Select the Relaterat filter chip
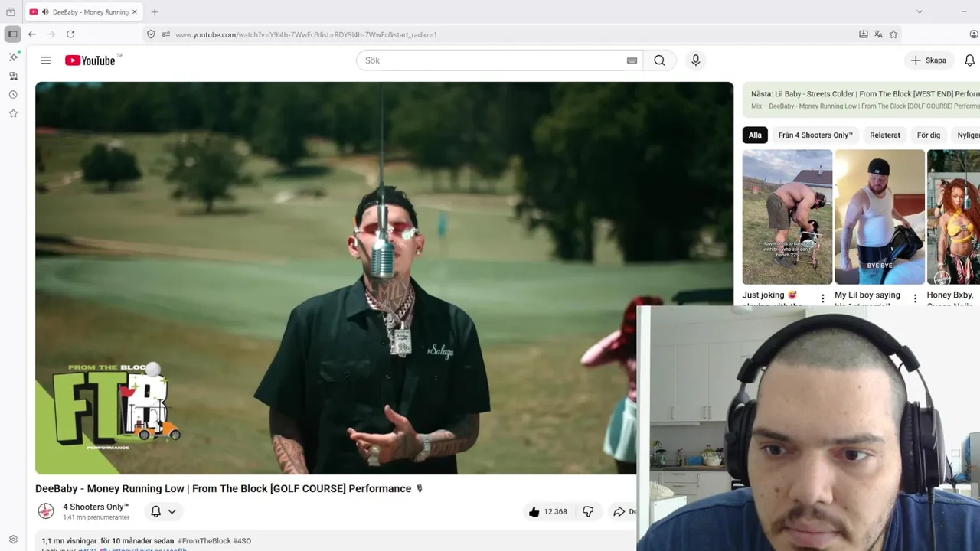The height and width of the screenshot is (551, 980). pyautogui.click(x=885, y=135)
